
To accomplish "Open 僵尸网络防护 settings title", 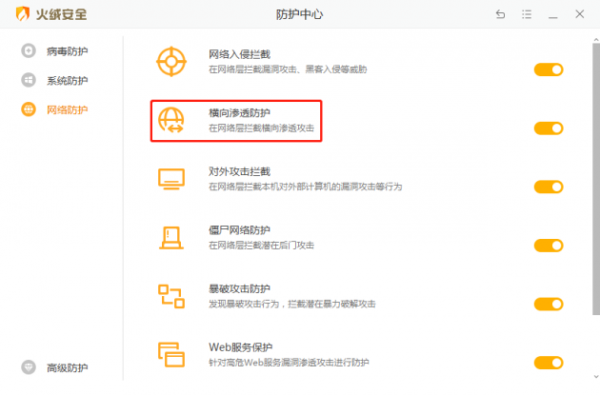I will coord(240,230).
